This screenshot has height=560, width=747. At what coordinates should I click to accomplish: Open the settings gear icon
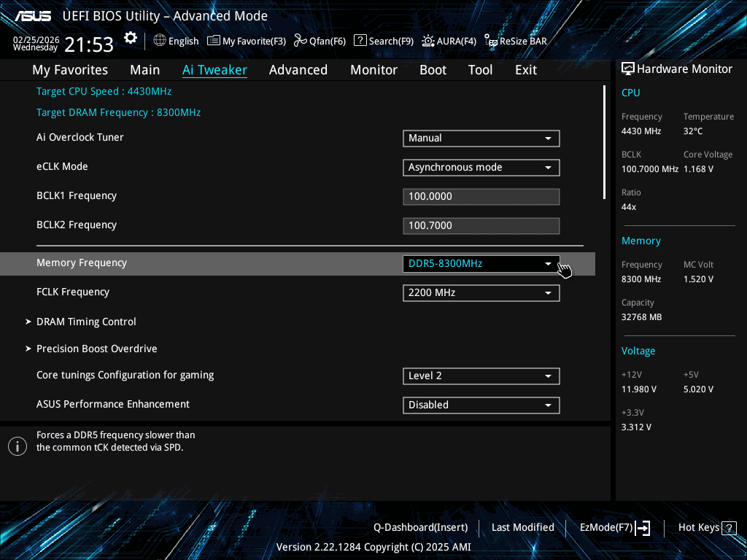point(130,38)
